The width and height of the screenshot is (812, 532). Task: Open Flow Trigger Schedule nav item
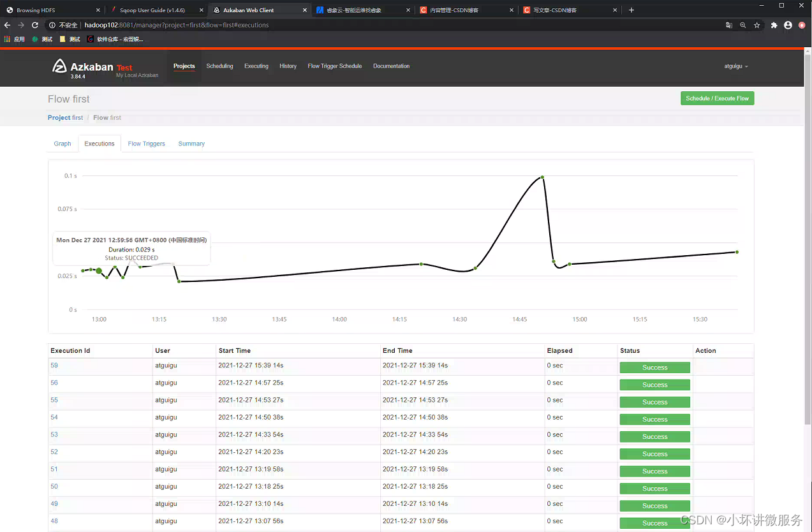[x=335, y=66]
